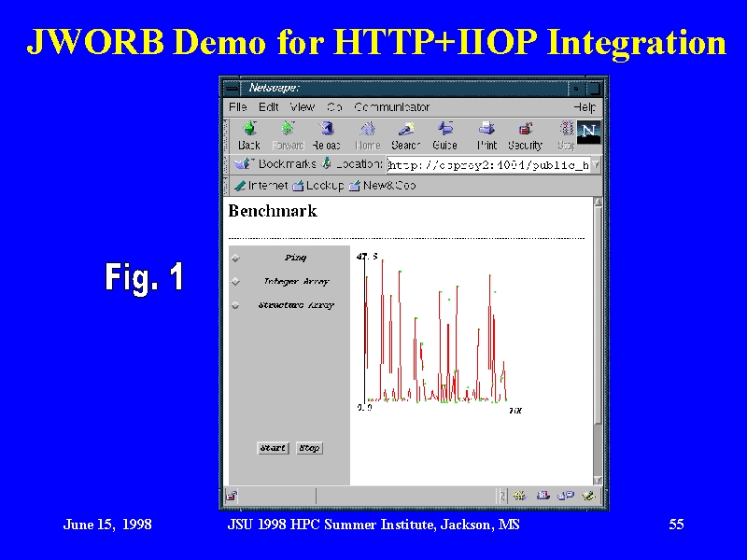
Task: Select the Structure Array benchmark option
Action: (236, 305)
